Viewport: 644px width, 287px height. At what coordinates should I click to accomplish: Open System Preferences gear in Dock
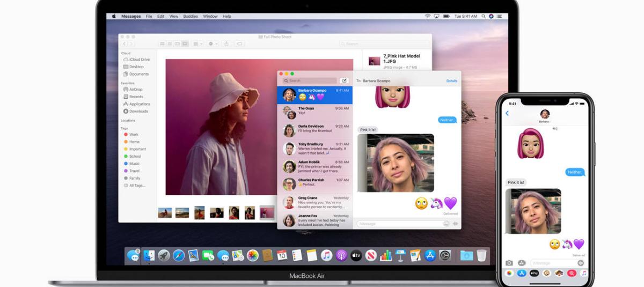coord(444,255)
